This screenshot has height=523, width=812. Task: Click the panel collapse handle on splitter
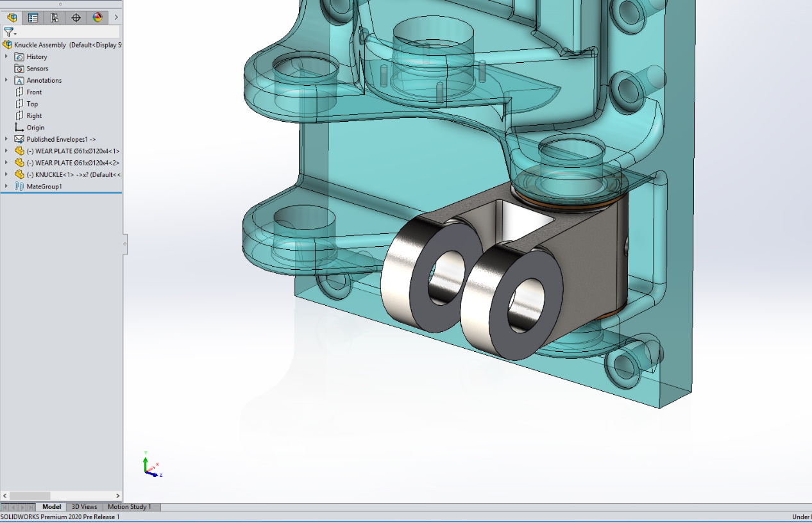click(125, 244)
